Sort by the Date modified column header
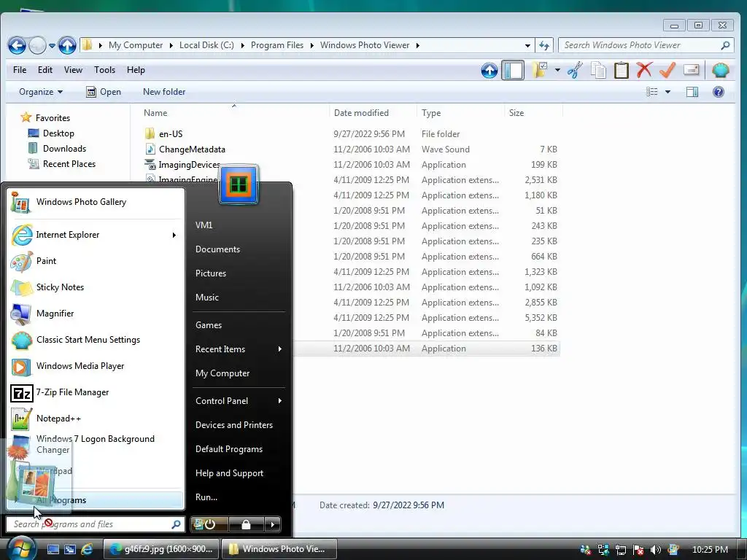The width and height of the screenshot is (747, 560). [x=361, y=113]
